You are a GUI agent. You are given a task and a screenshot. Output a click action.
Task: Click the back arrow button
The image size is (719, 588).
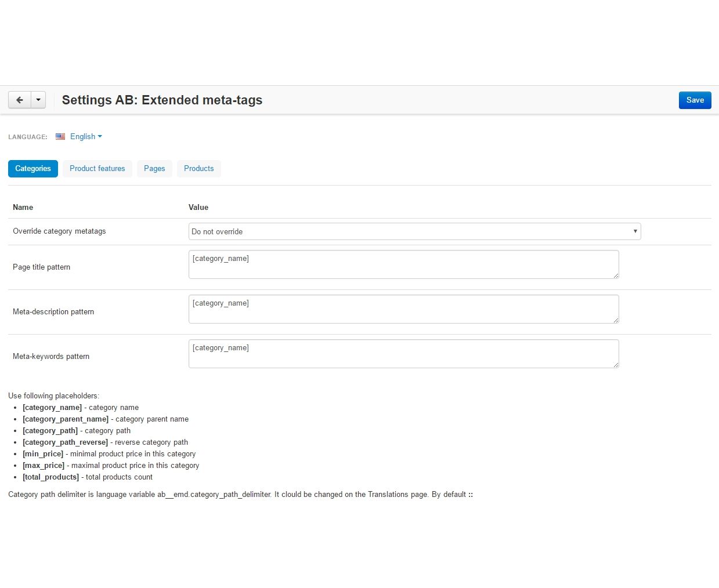click(19, 100)
